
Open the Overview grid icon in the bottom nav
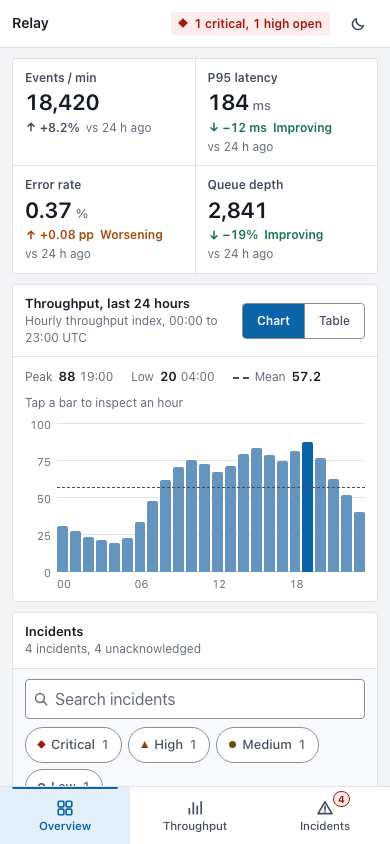pyautogui.click(x=65, y=807)
